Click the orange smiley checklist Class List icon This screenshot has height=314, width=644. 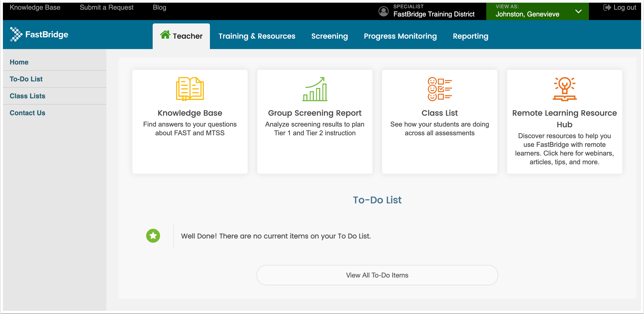(439, 89)
